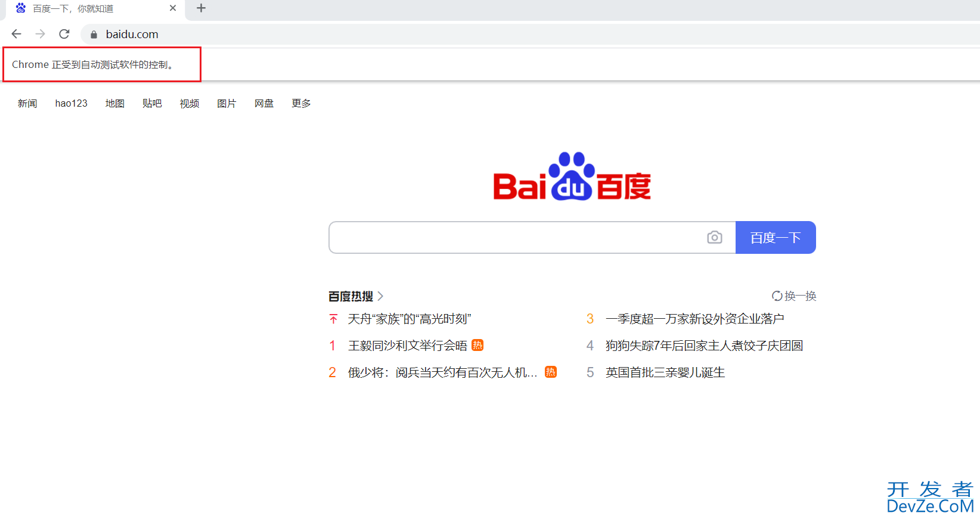This screenshot has height=519, width=980.
Task: Open the hao123 link
Action: click(72, 104)
